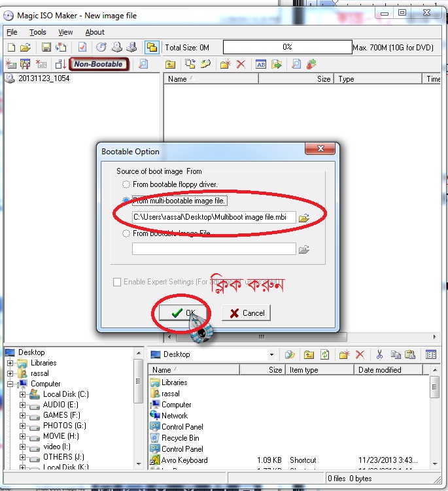Click the Burn CD/DVD disc icon
Image resolution: width=448 pixels, height=491 pixels.
(x=101, y=48)
